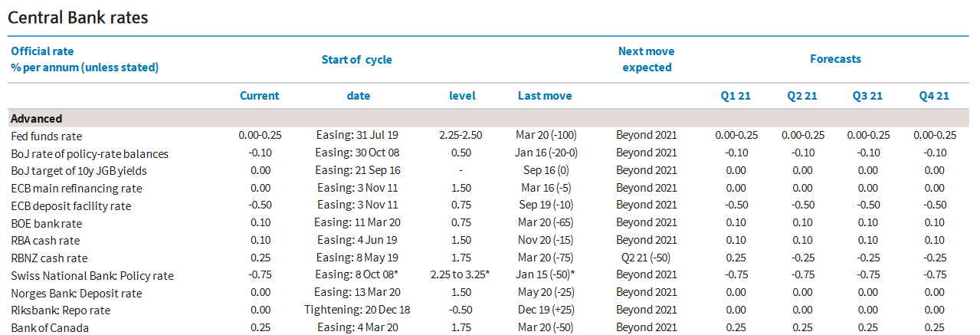Click the 'Start of cycle' header
980x335 pixels.
point(357,60)
